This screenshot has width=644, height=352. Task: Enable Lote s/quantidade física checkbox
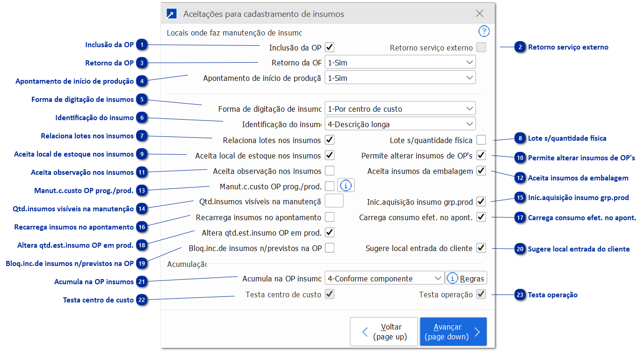tap(481, 140)
